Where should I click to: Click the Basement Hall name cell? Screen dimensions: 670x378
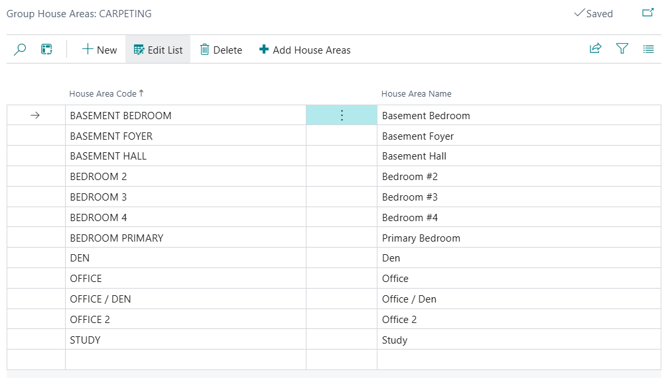click(x=519, y=156)
